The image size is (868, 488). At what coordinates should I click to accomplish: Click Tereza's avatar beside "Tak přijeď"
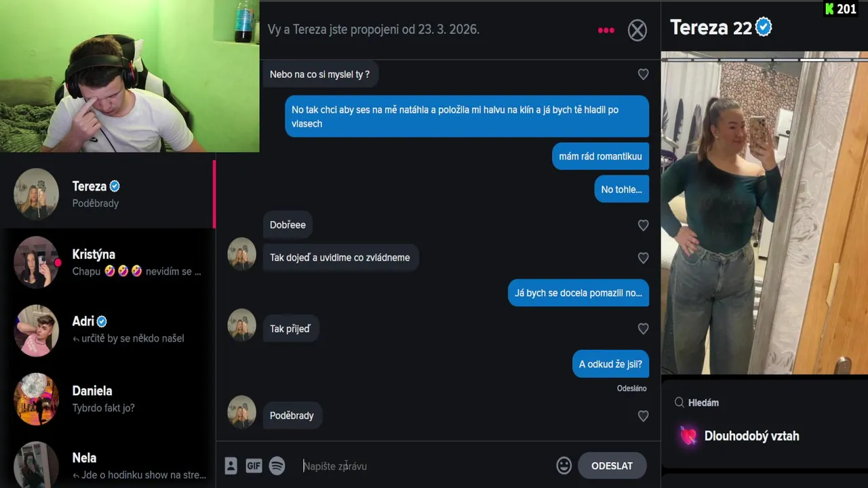coord(241,325)
